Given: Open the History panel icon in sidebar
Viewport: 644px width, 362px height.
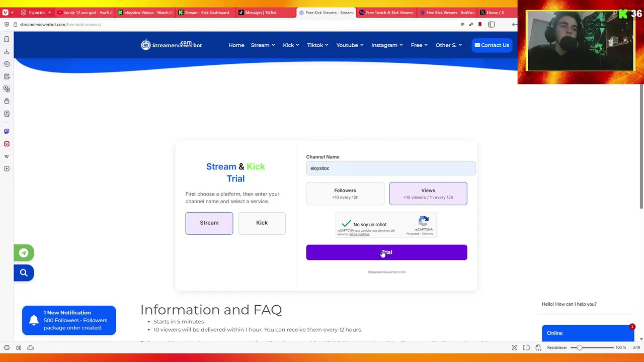Looking at the screenshot, I should (x=7, y=64).
